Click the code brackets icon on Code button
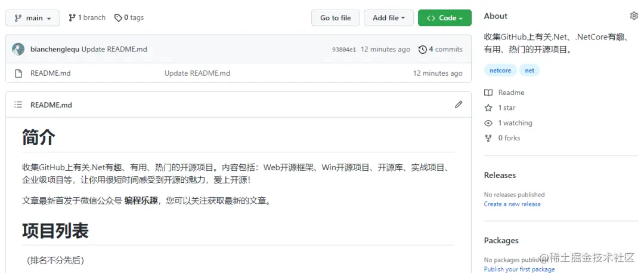Image resolution: width=644 pixels, height=273 pixels. pyautogui.click(x=431, y=18)
